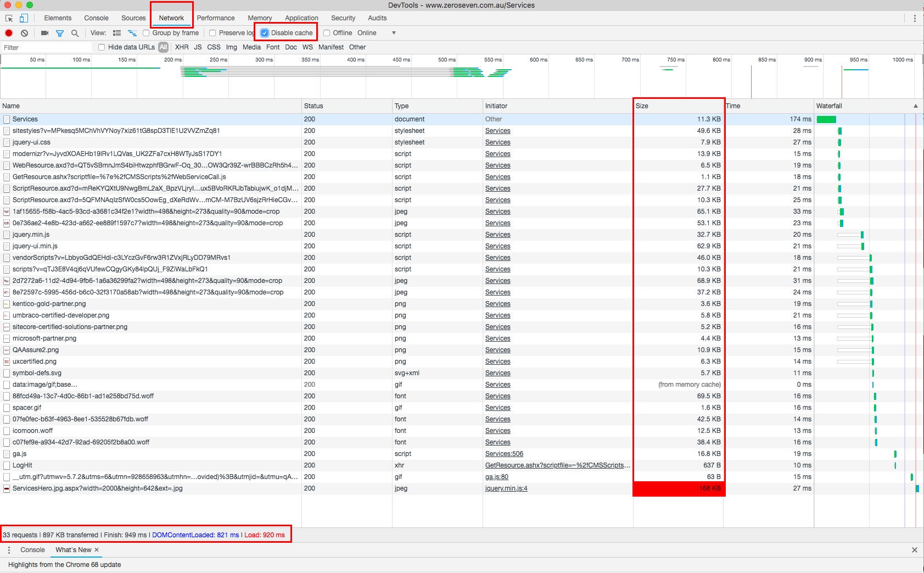Viewport: 924px width, 573px height.
Task: Toggle the device toolbar icon
Action: pyautogui.click(x=24, y=18)
